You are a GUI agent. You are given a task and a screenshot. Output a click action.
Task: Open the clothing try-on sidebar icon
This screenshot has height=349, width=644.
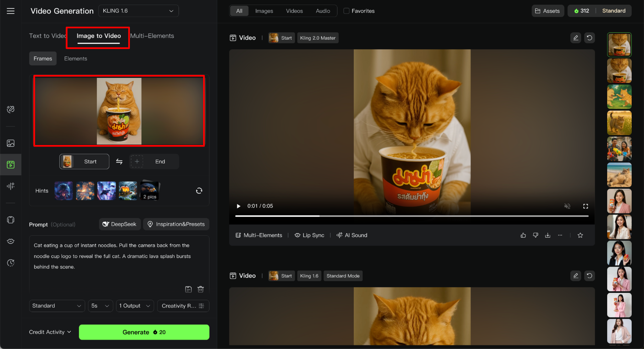point(11,220)
